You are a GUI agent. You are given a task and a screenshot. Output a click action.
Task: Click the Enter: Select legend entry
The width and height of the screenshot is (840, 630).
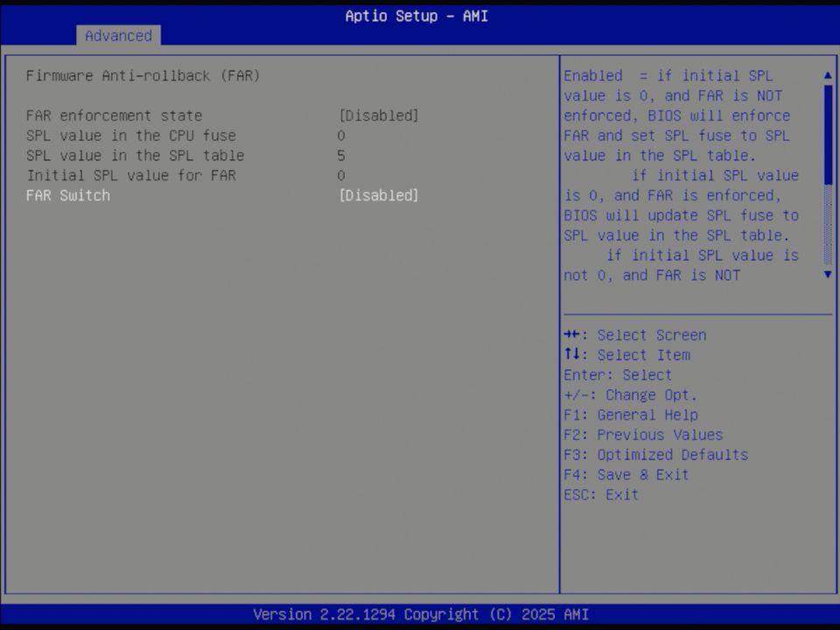point(618,374)
